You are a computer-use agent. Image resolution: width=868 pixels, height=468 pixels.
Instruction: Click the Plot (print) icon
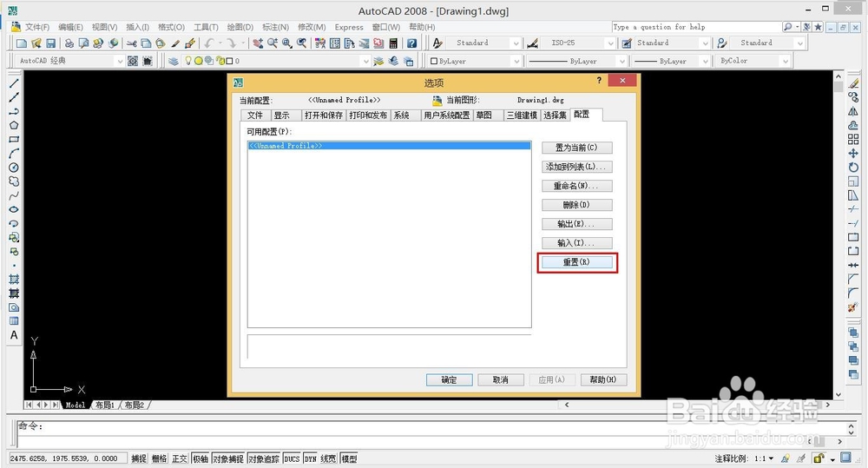69,43
